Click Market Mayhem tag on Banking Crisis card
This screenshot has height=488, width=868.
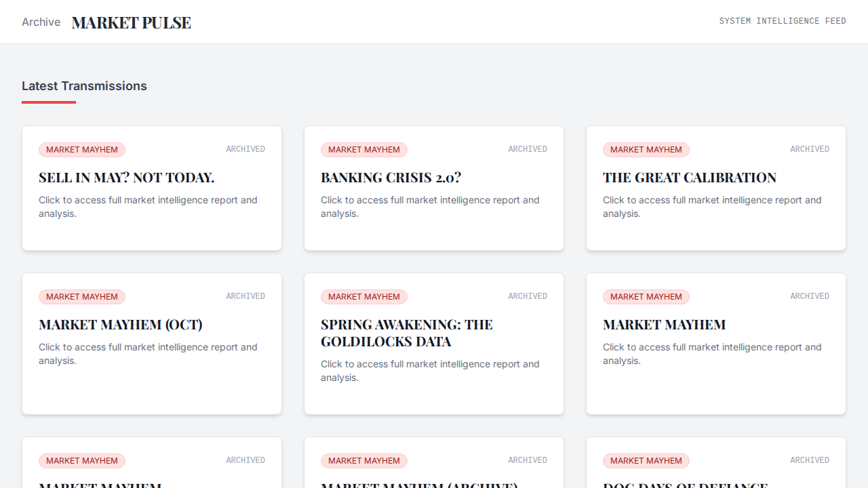tap(364, 150)
